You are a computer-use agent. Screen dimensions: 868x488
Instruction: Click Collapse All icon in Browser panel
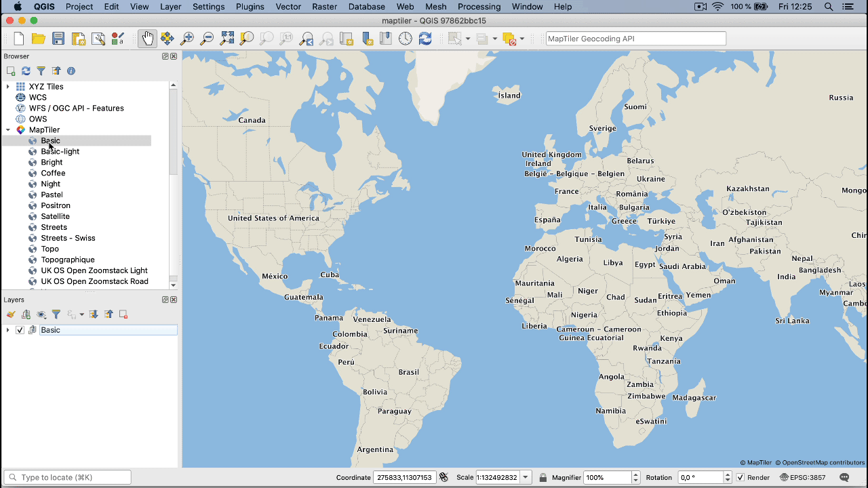(56, 70)
